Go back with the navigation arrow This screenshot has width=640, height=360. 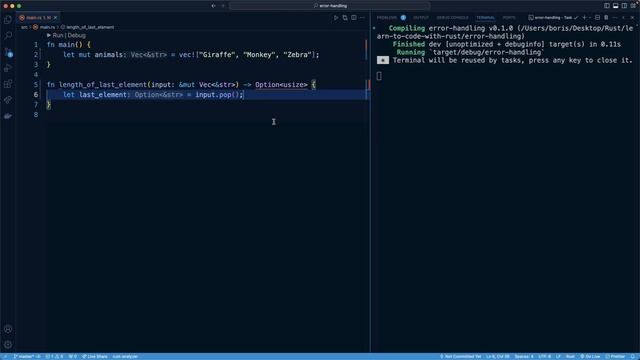(213, 6)
